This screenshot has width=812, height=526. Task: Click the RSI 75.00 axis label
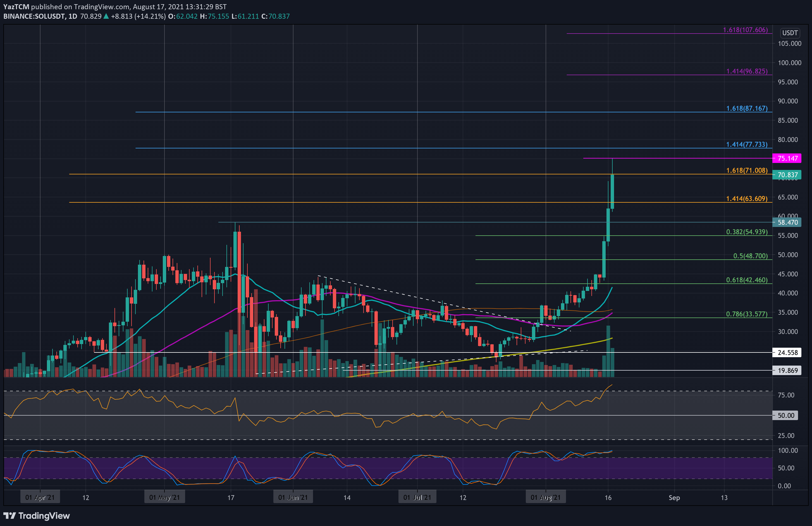[786, 395]
